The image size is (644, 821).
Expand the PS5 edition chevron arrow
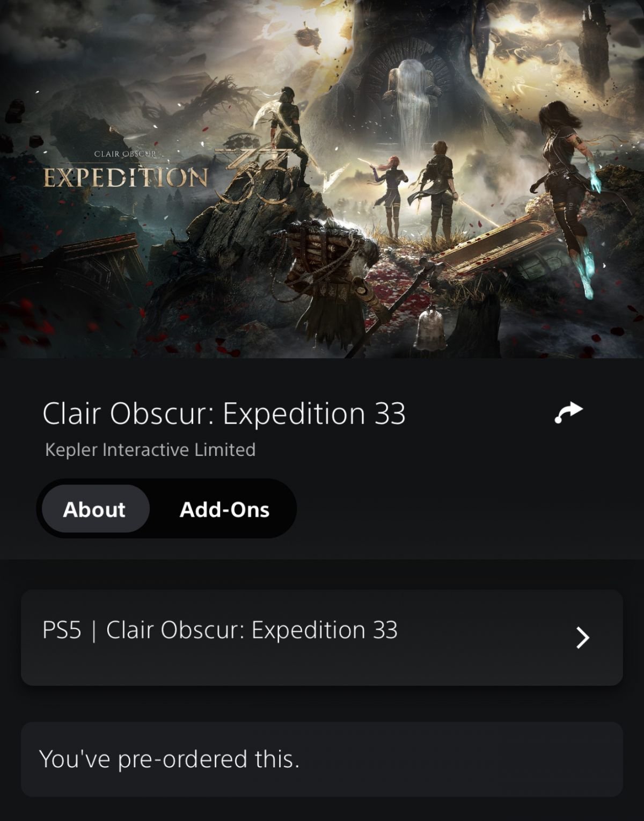click(583, 637)
